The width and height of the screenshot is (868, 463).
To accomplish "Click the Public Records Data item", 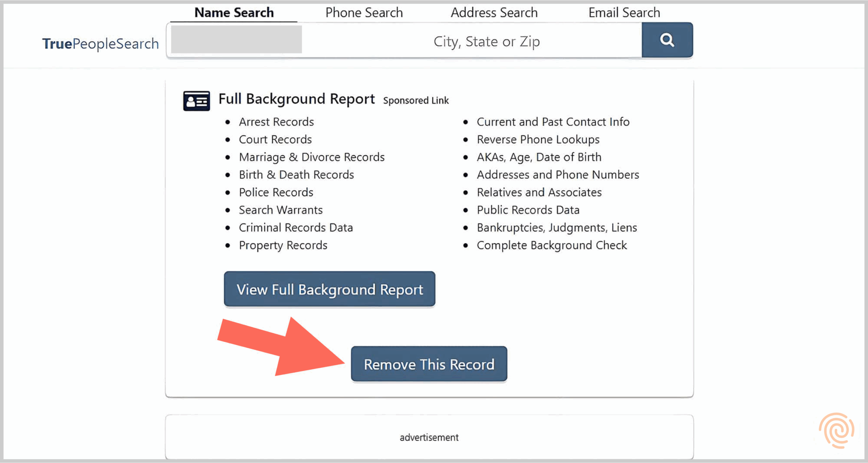I will point(528,209).
